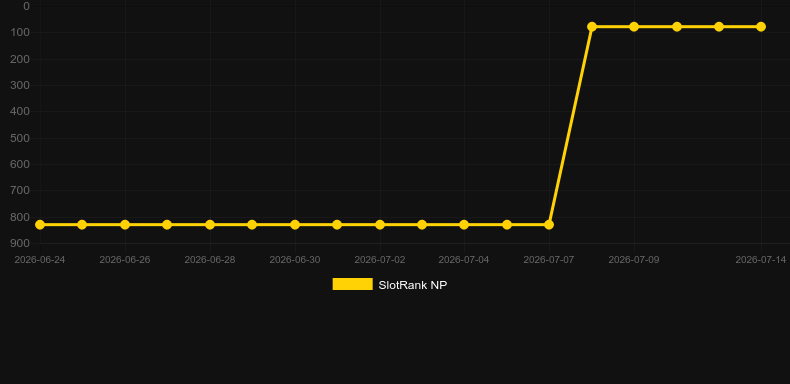
Task: Click the yellow SlotRank NP legend swatch
Action: pyautogui.click(x=353, y=284)
